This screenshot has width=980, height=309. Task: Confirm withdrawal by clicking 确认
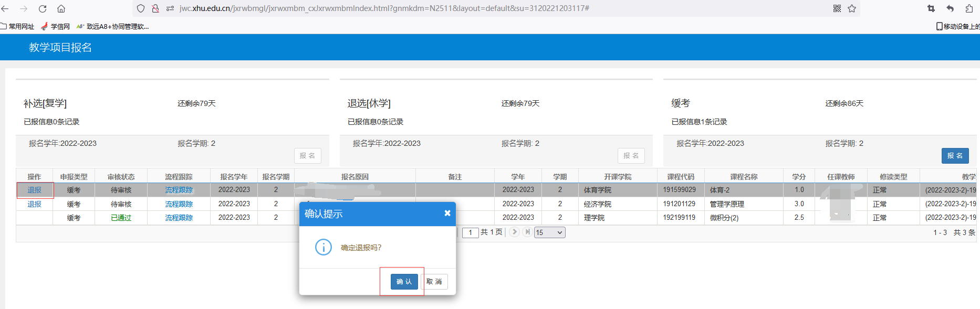pos(404,282)
